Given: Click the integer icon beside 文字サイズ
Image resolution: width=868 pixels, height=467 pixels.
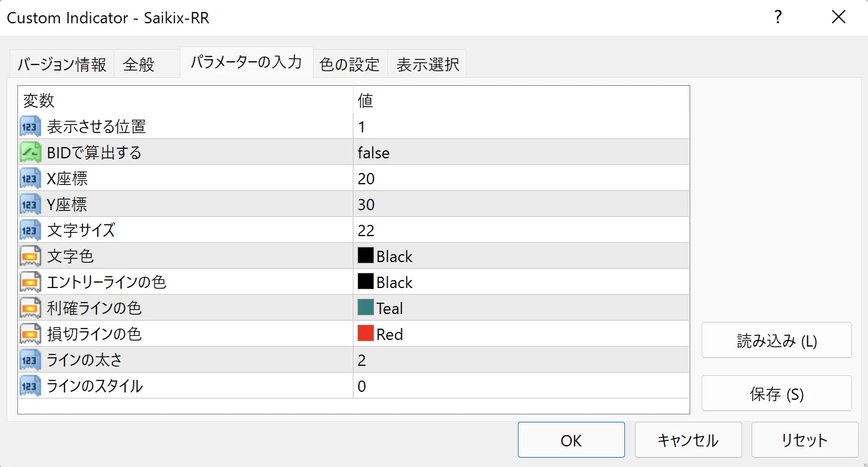Looking at the screenshot, I should (30, 230).
